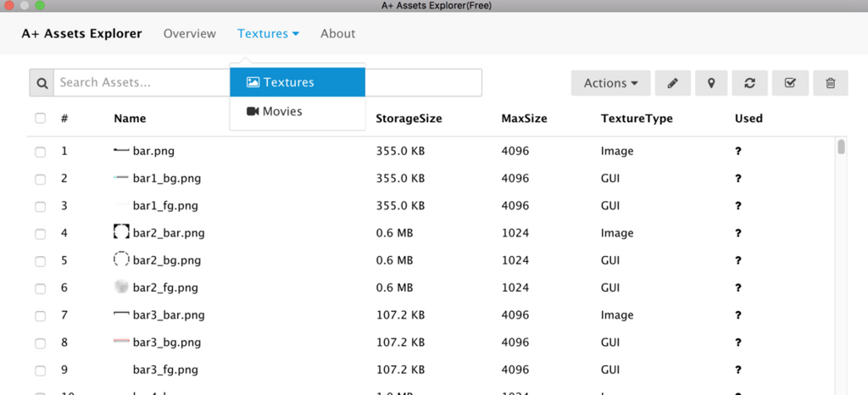
Task: Check the box for bar3_bar.png row
Action: (41, 316)
